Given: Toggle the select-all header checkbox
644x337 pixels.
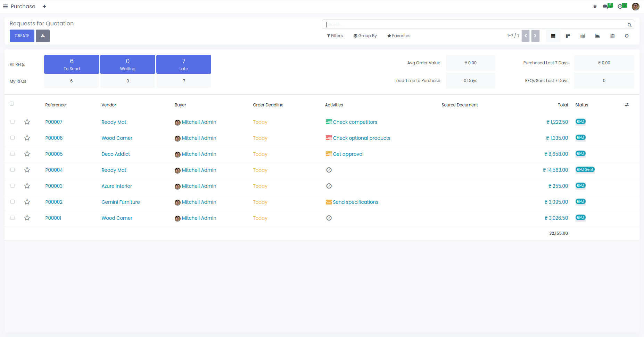Looking at the screenshot, I should point(12,104).
